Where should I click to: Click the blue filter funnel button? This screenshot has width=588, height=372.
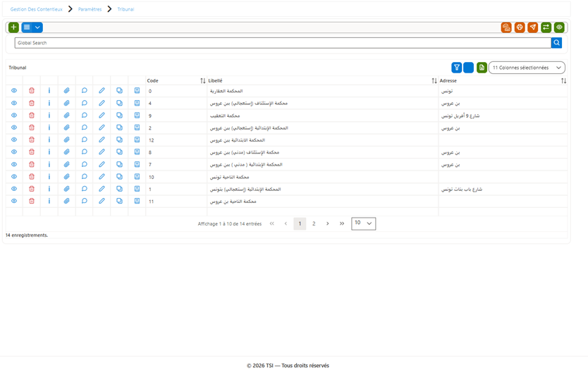tap(456, 68)
